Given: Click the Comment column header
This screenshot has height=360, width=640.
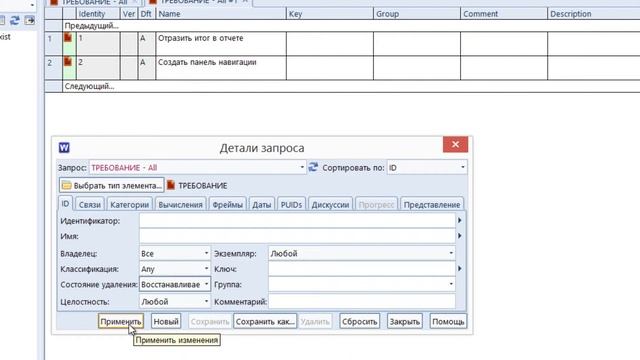Looking at the screenshot, I should point(504,13).
